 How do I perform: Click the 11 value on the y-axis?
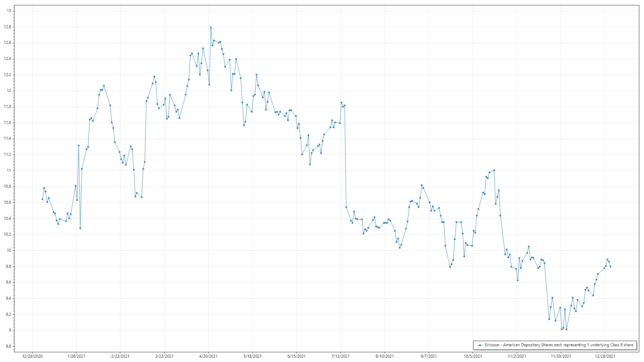click(9, 171)
